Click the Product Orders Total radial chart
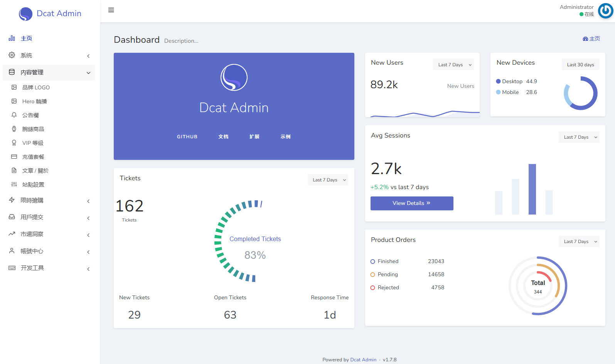Screen dimensions: 615x364 pyautogui.click(x=538, y=286)
